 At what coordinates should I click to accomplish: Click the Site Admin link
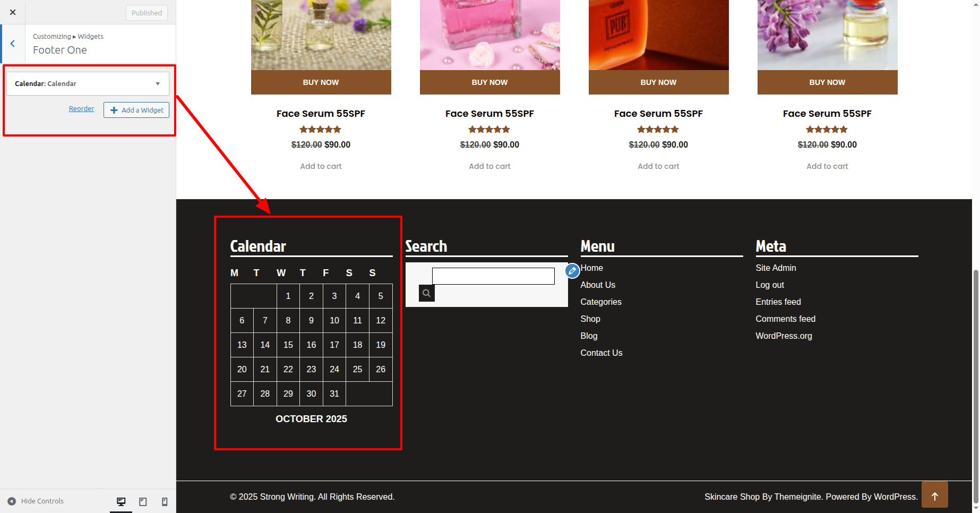tap(776, 268)
